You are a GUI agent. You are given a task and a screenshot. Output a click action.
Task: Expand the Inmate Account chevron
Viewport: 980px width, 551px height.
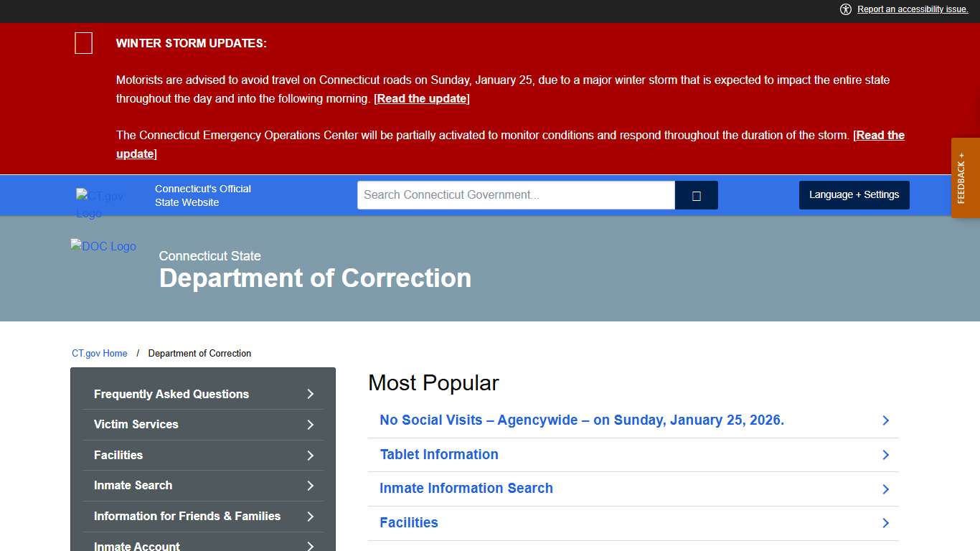[x=310, y=545]
